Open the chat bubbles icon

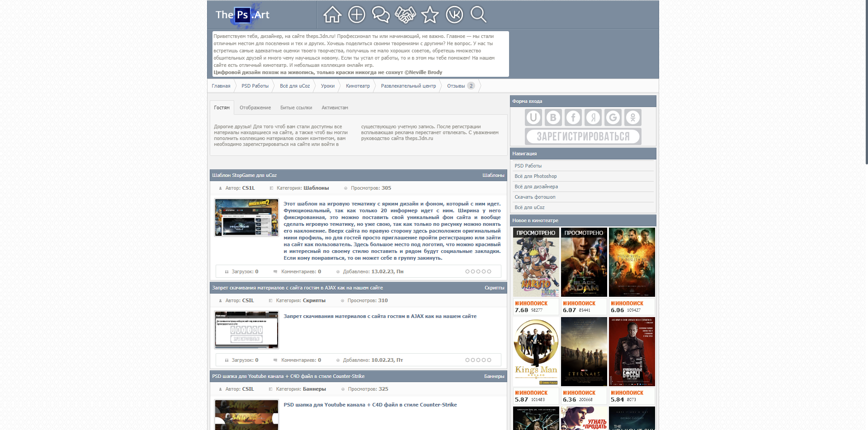[381, 15]
